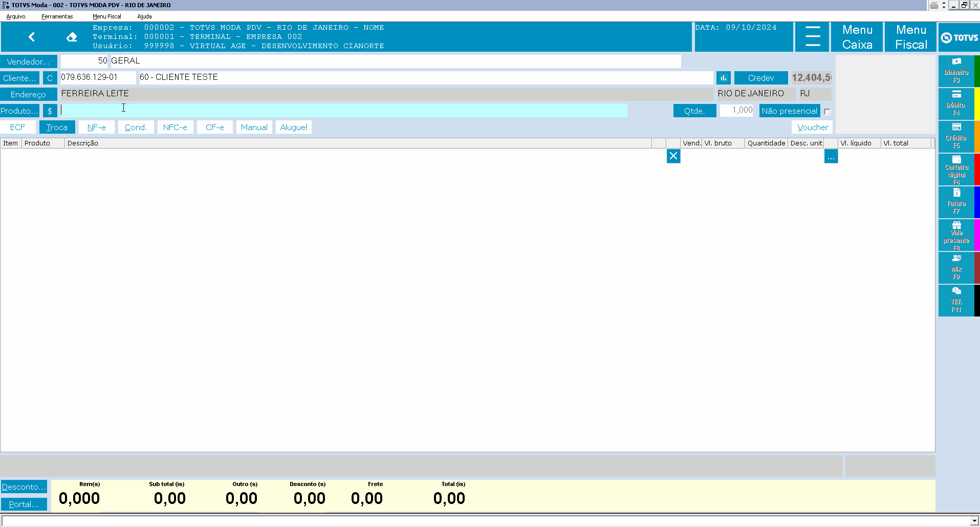Screen dimensions: 980x527
Task: Open the customer bar chart statistics icon
Action: pos(724,78)
